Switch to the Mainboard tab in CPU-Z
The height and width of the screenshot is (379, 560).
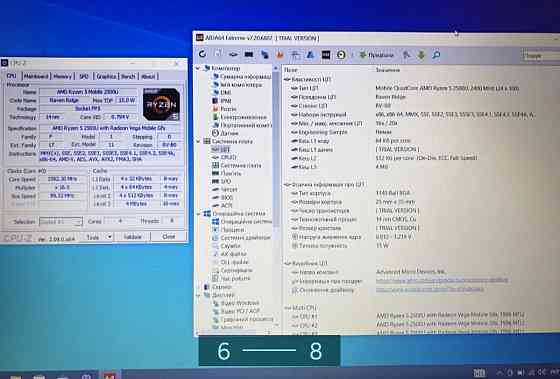tap(36, 76)
